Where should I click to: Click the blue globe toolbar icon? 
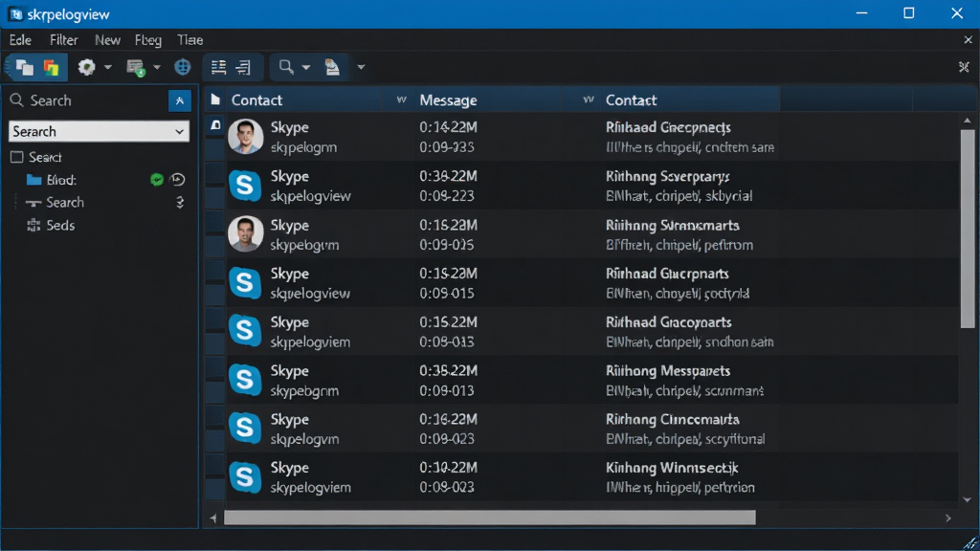183,67
